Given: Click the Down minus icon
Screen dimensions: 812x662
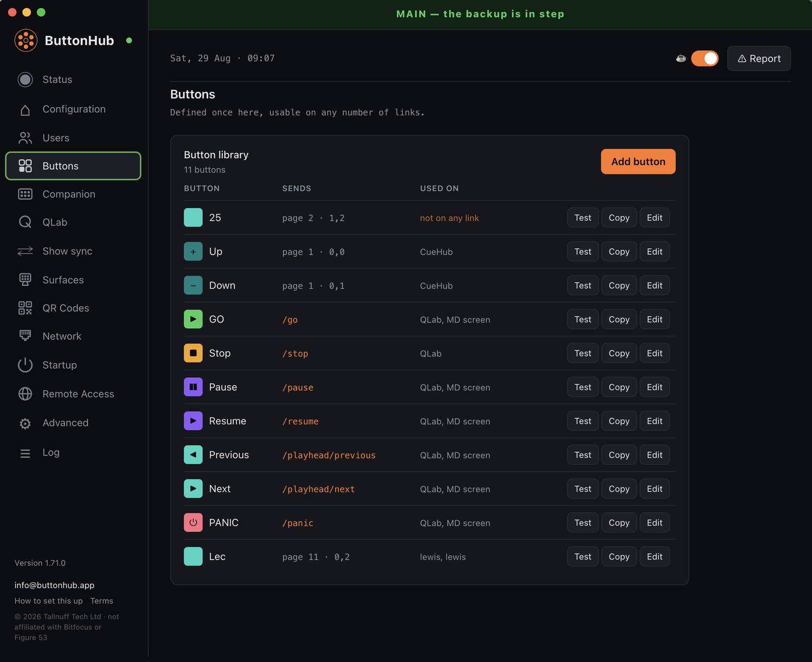Looking at the screenshot, I should coord(193,285).
